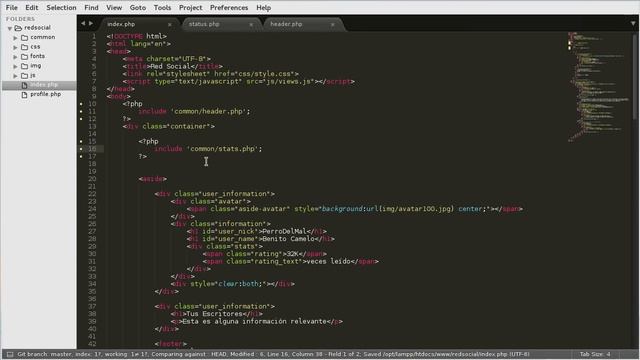Click the minimap code overview

click(598, 87)
